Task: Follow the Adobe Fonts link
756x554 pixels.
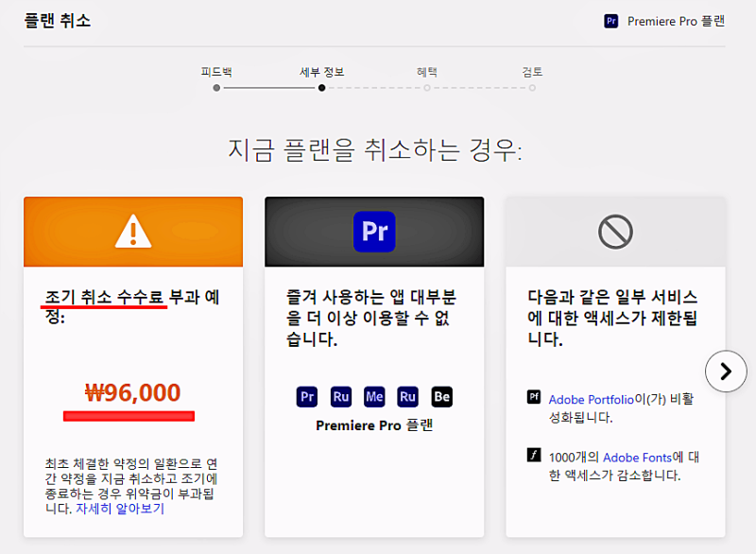Action: tap(637, 457)
